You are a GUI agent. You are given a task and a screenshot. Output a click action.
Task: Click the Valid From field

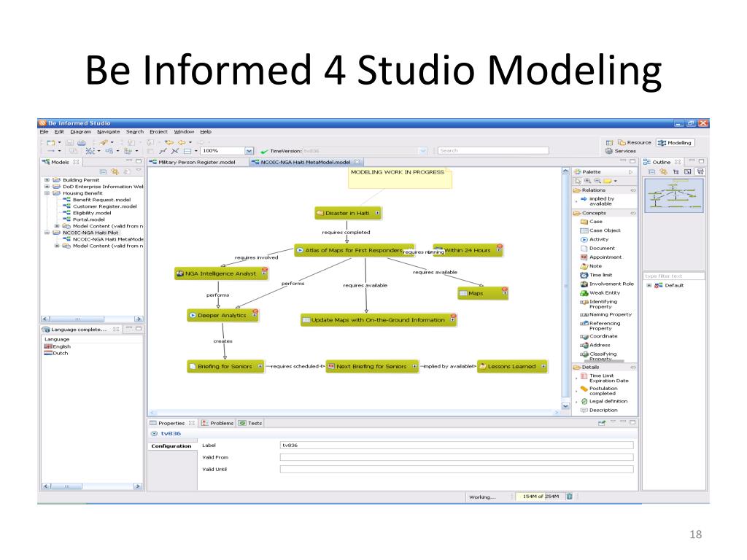click(457, 457)
